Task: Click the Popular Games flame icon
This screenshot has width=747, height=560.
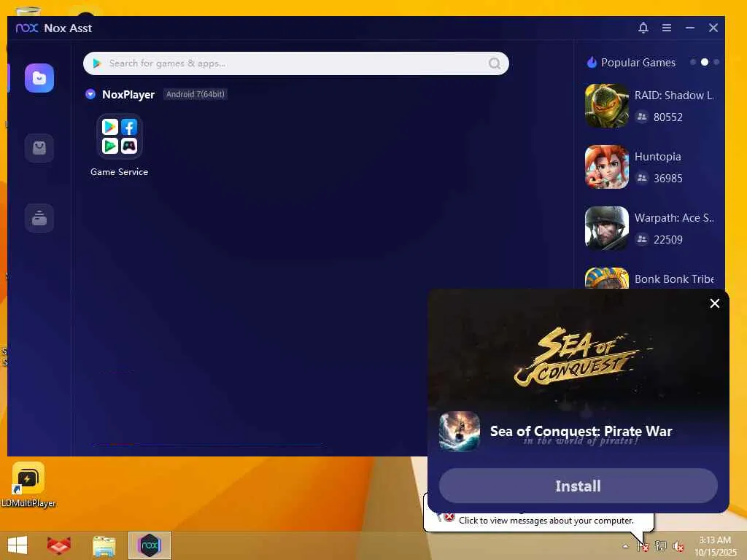Action: pos(592,63)
